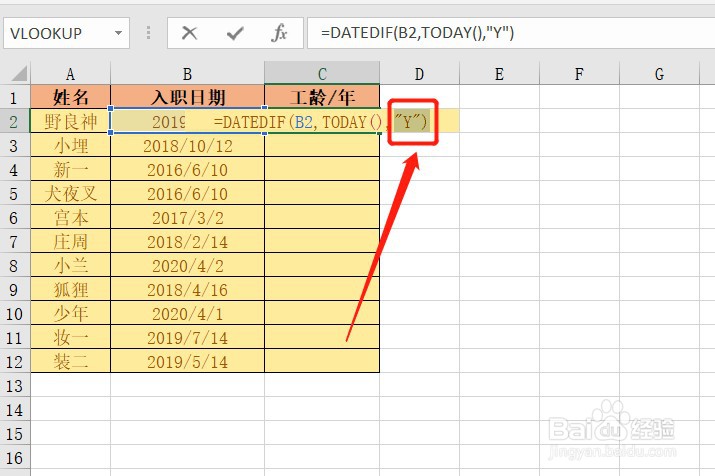715x476 pixels.
Task: Select date cell 2019/7/14
Action: point(187,338)
